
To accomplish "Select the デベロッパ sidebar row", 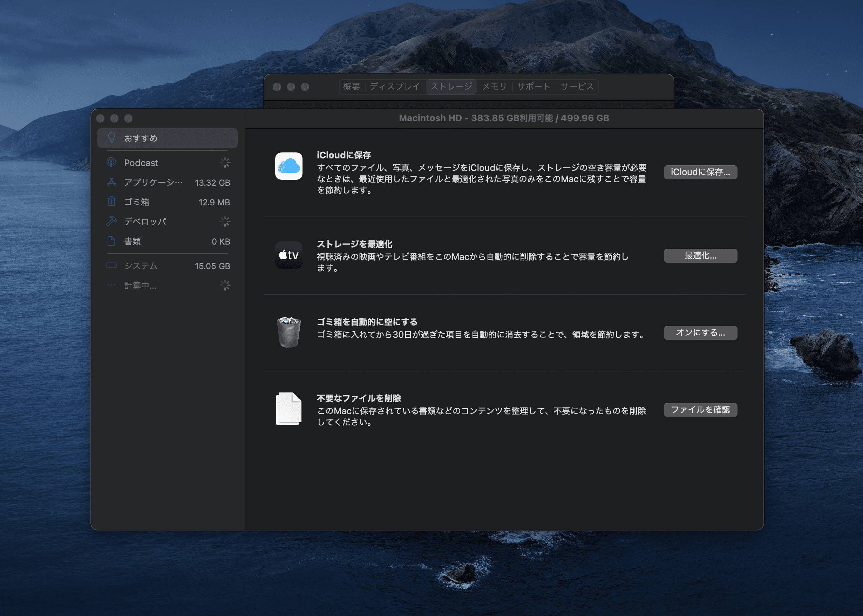I will [167, 221].
